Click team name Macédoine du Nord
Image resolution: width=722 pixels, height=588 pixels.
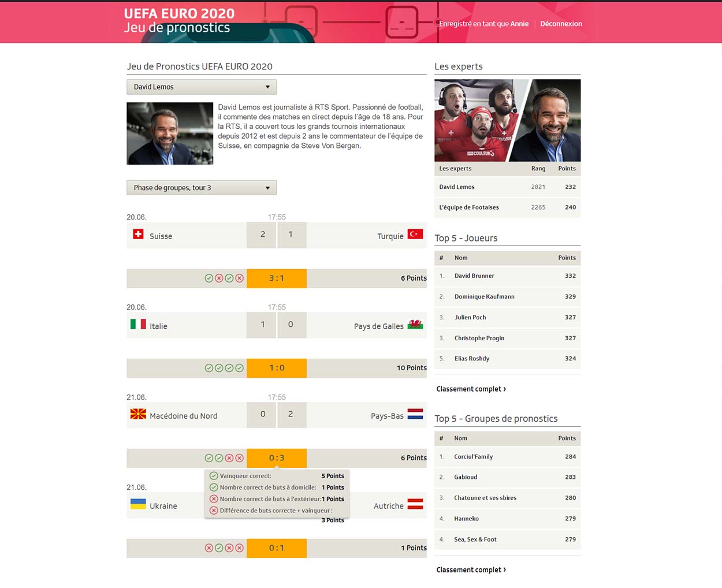tap(184, 416)
